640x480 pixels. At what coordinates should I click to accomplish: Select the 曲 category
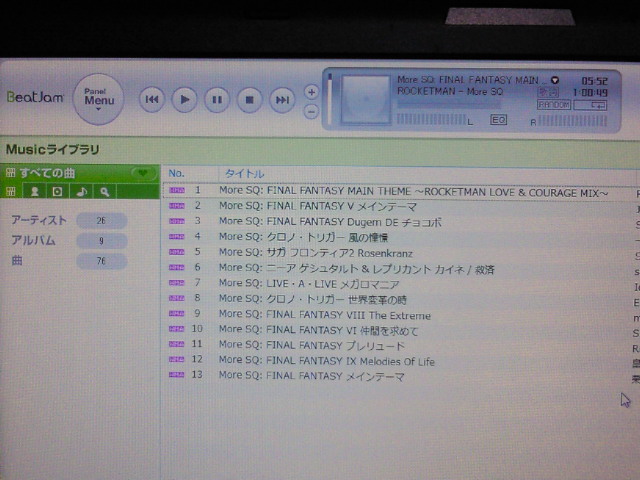pos(17,260)
